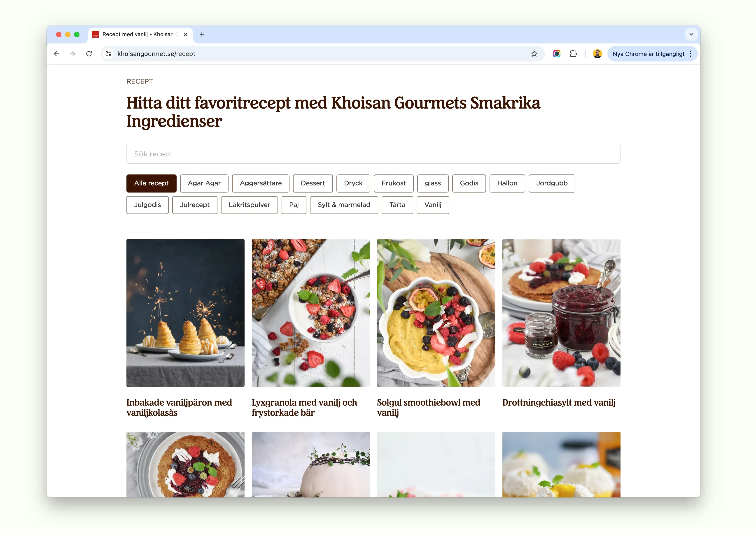Toggle the Lakritspulver filter
This screenshot has height=534, width=756.
click(249, 205)
